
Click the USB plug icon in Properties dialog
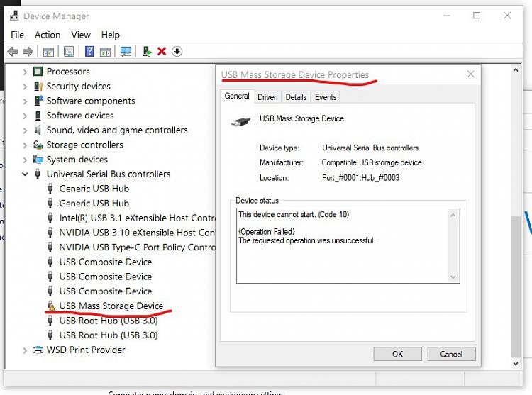pyautogui.click(x=240, y=121)
